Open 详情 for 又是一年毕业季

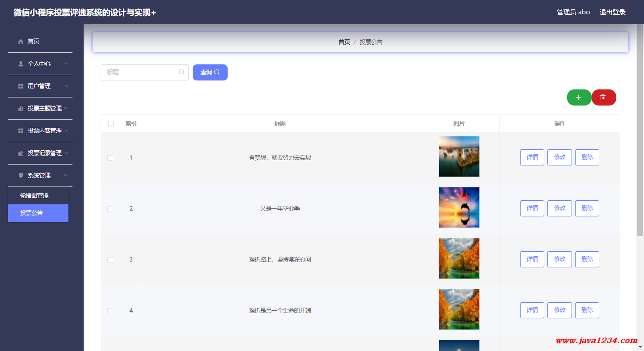click(x=532, y=208)
